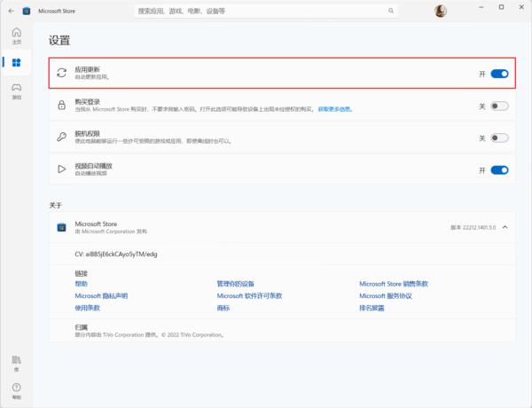Click the 排名披露 link
532x408 pixels.
(x=372, y=308)
